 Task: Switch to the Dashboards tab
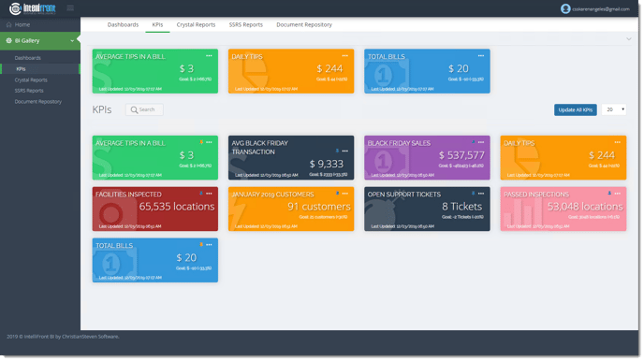point(123,24)
